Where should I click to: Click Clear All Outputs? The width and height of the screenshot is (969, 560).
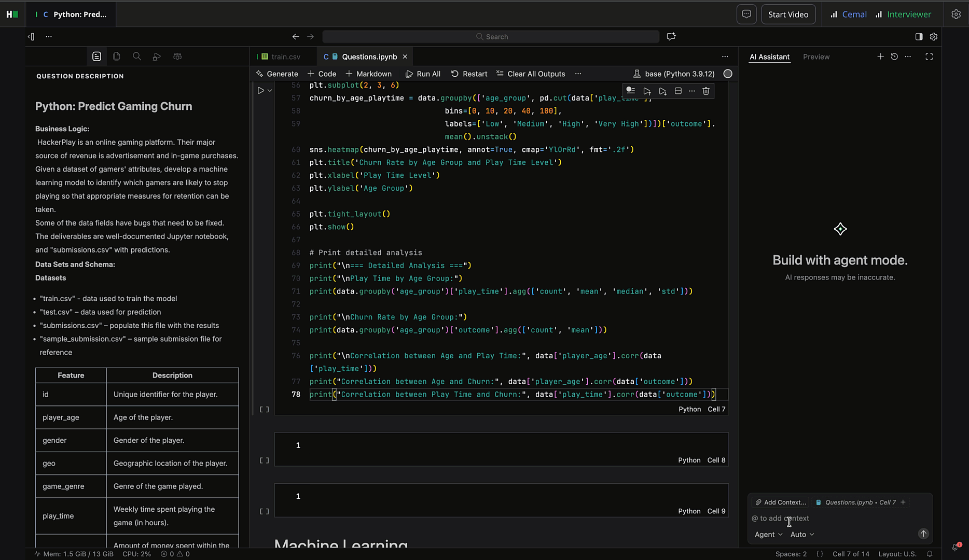[x=530, y=74]
